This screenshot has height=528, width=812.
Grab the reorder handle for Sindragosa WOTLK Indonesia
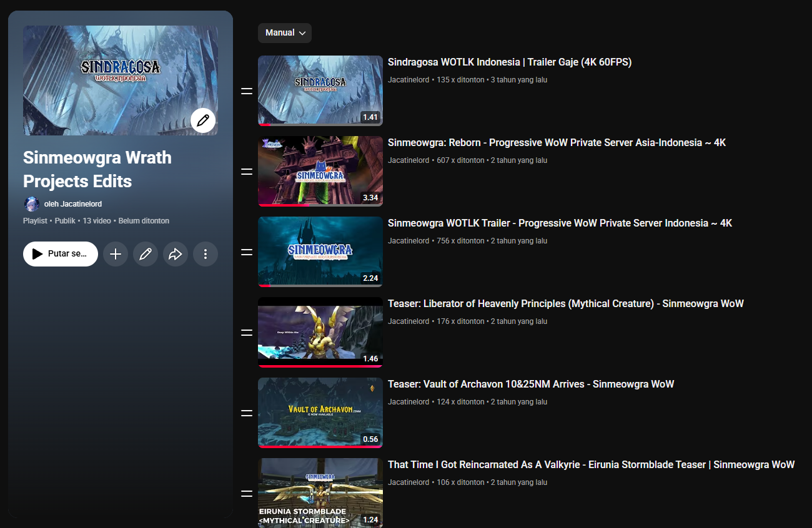pos(247,91)
